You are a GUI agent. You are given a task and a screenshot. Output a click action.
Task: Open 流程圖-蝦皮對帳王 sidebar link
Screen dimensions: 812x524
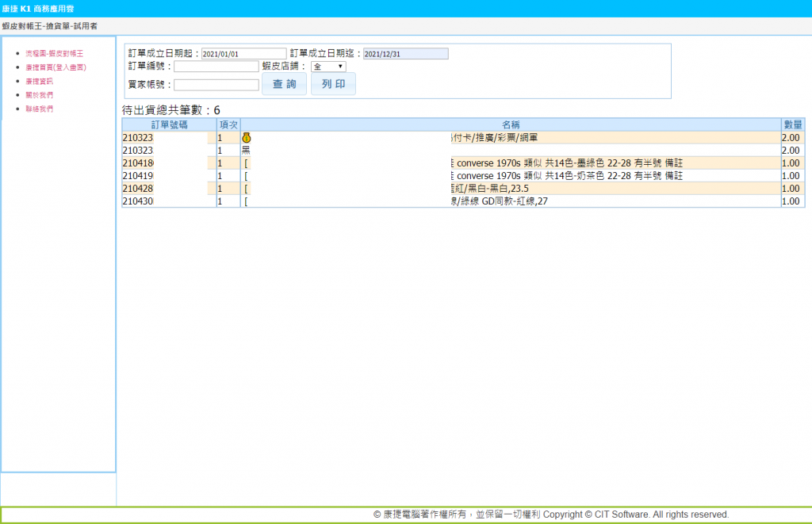(x=54, y=53)
